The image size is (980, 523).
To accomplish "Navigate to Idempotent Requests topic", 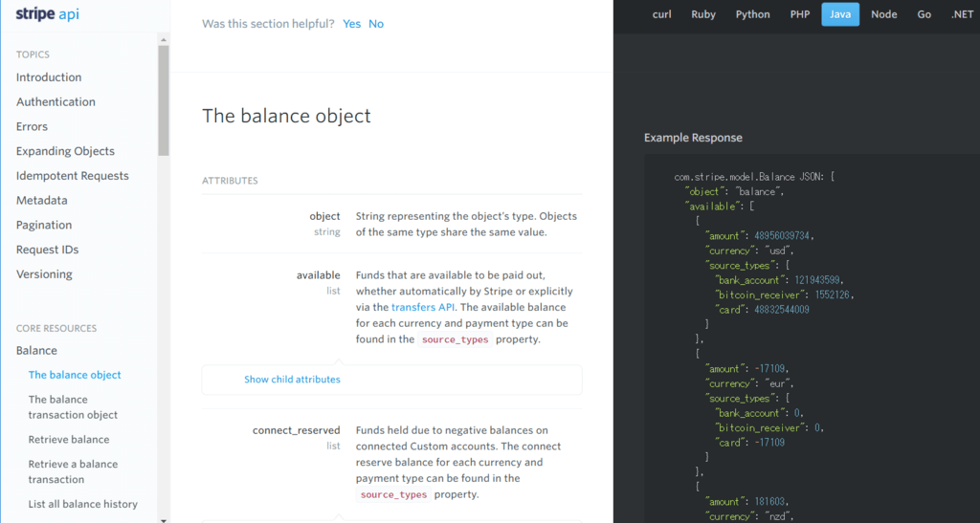I will point(73,176).
